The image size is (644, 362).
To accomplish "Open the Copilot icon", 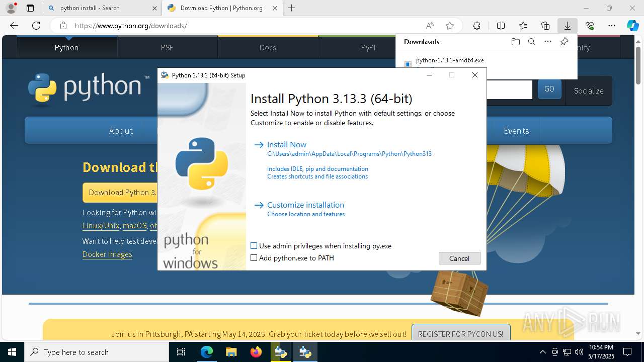I will pos(633,26).
